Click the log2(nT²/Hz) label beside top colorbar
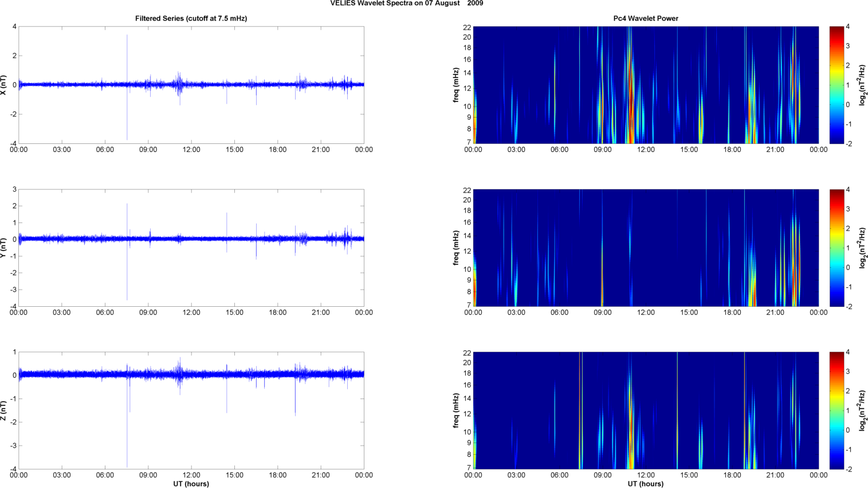The image size is (868, 488). (x=862, y=85)
